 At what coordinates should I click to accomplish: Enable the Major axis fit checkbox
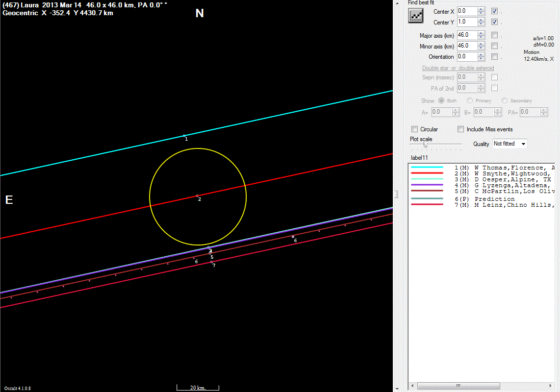pyautogui.click(x=495, y=35)
